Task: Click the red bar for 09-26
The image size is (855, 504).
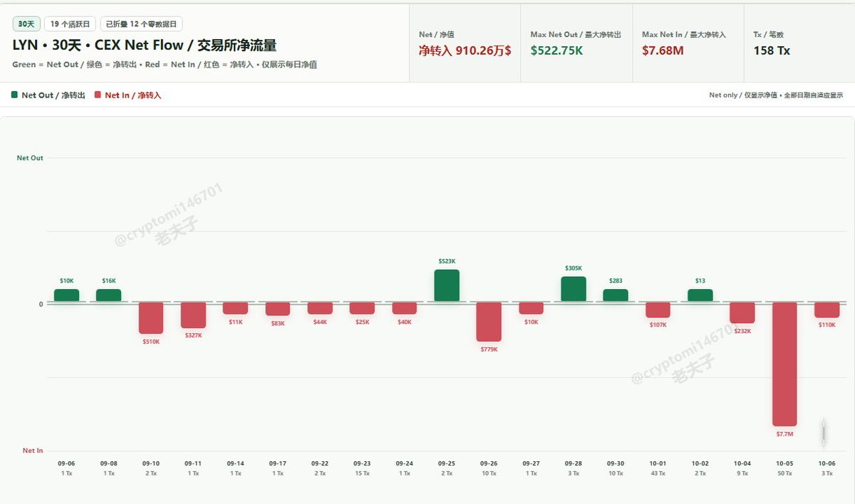Action: pos(489,322)
